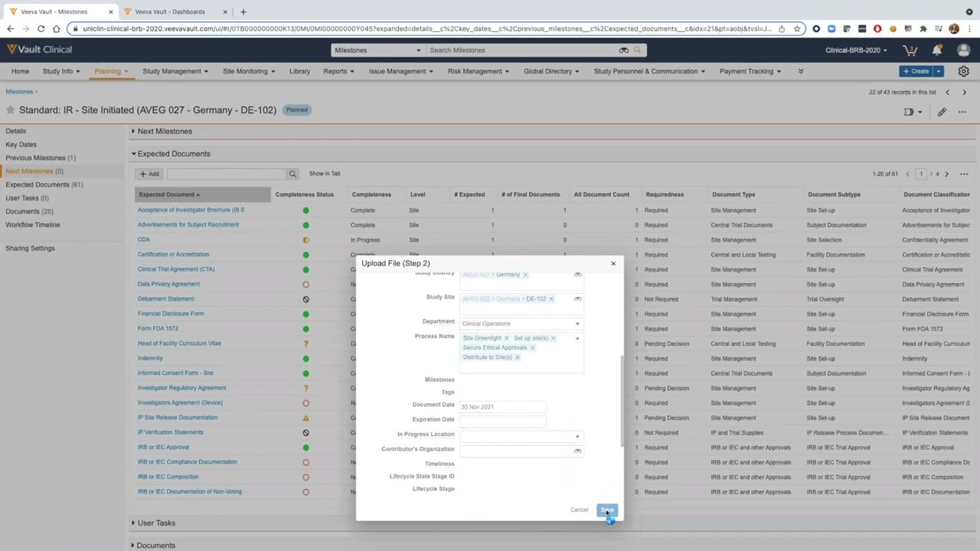
Task: Save the Upload File dialog
Action: [x=607, y=510]
